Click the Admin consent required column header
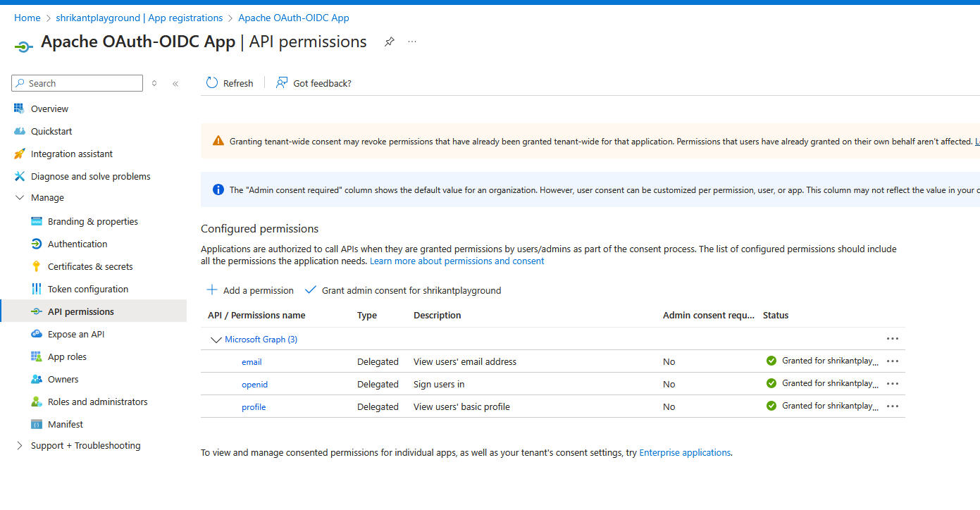The image size is (980, 510). click(x=709, y=315)
